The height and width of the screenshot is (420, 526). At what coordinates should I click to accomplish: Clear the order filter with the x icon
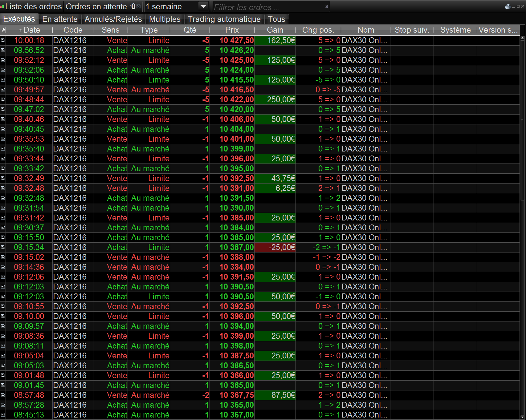[327, 6]
